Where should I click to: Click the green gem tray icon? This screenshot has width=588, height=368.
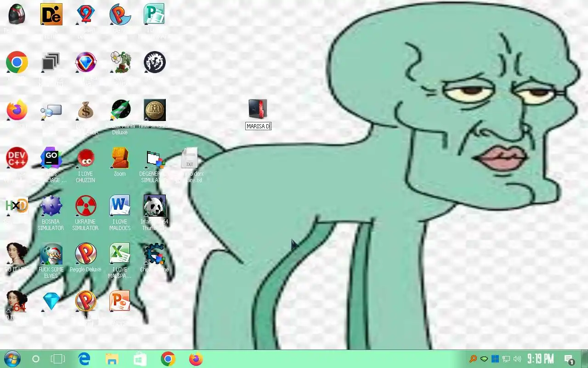tap(484, 359)
